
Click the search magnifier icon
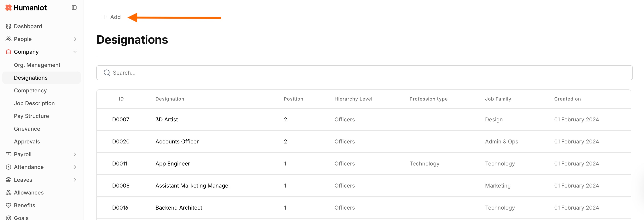107,73
